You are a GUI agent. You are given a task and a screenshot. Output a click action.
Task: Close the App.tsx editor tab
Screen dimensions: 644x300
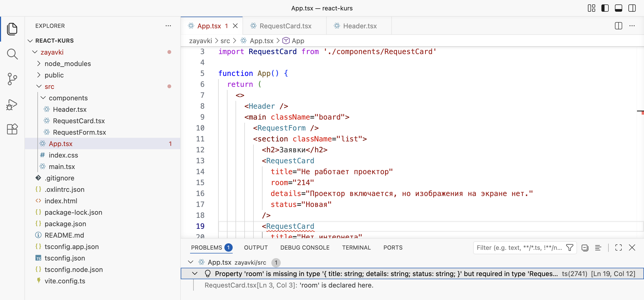click(235, 26)
